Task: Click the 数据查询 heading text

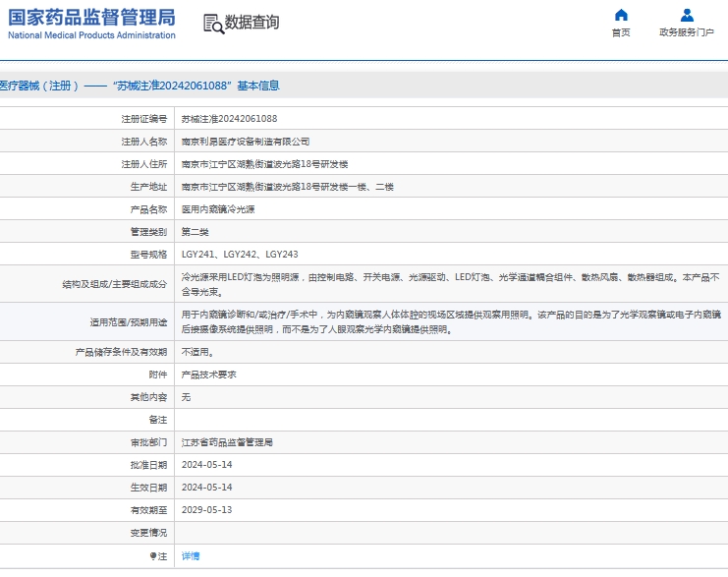Action: coord(252,22)
